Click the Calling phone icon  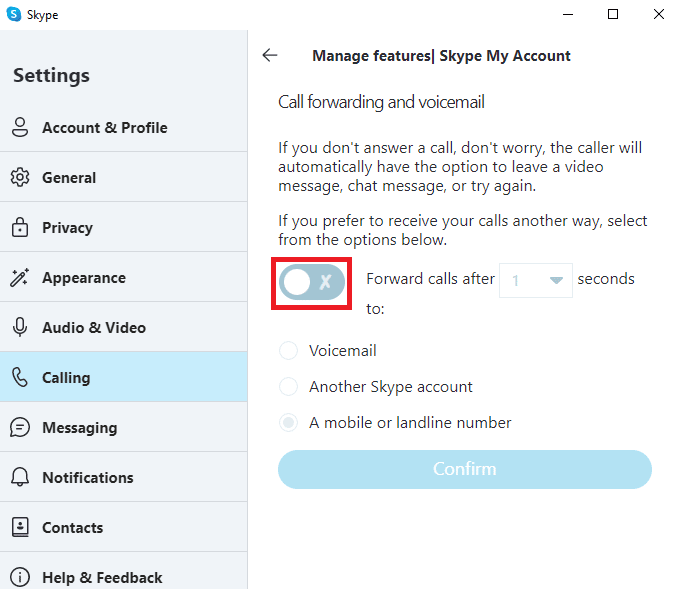(20, 377)
